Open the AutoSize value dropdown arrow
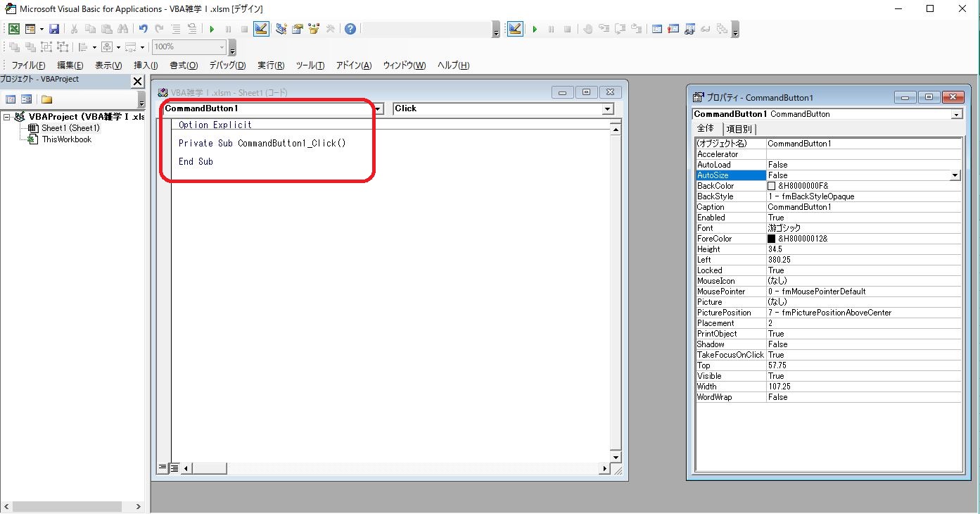This screenshot has height=514, width=980. click(955, 175)
